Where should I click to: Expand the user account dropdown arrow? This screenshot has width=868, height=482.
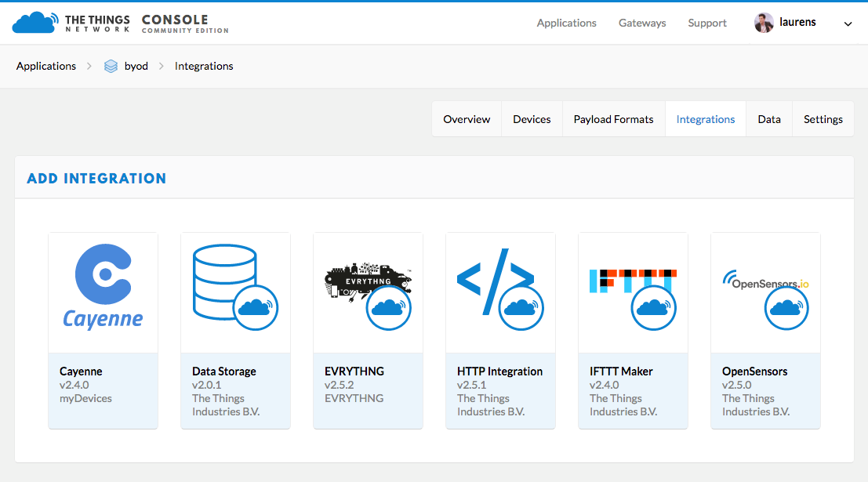tap(848, 24)
